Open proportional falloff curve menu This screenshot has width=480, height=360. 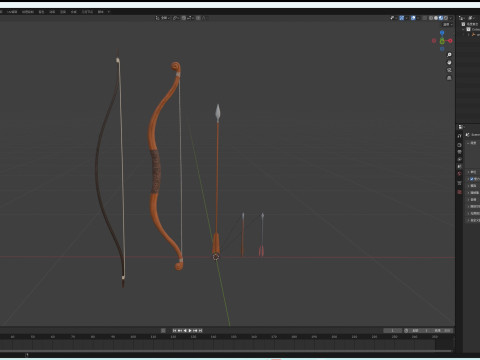pyautogui.click(x=204, y=18)
